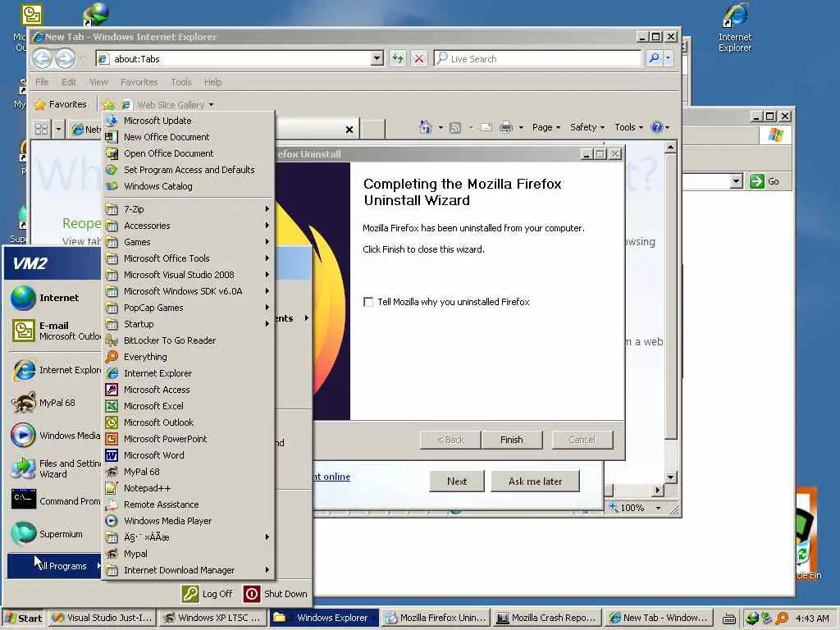
Task: Click Internet Explorer refresh icon
Action: 398,58
